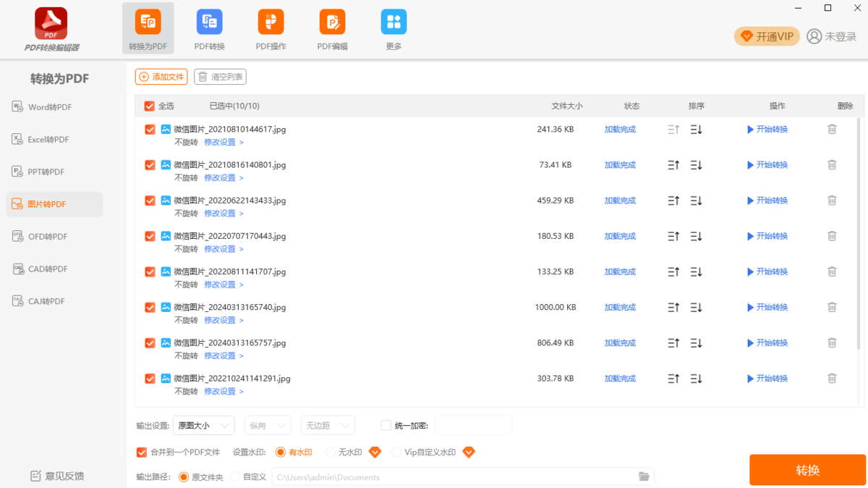The height and width of the screenshot is (488, 868).
Task: Open the PDF编辑 toolbar icon
Action: pos(332,22)
